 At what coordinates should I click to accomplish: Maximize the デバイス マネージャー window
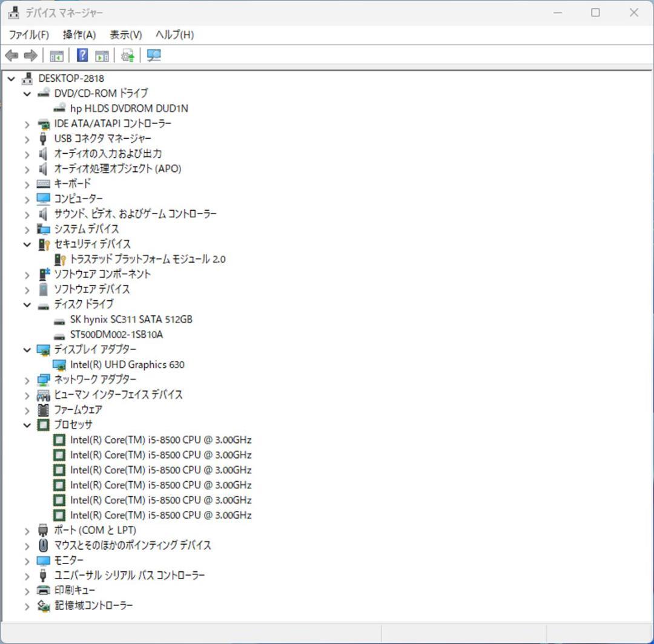click(596, 13)
